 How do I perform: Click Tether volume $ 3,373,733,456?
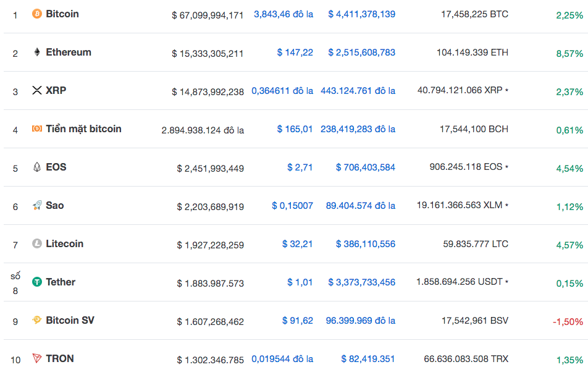pos(362,282)
